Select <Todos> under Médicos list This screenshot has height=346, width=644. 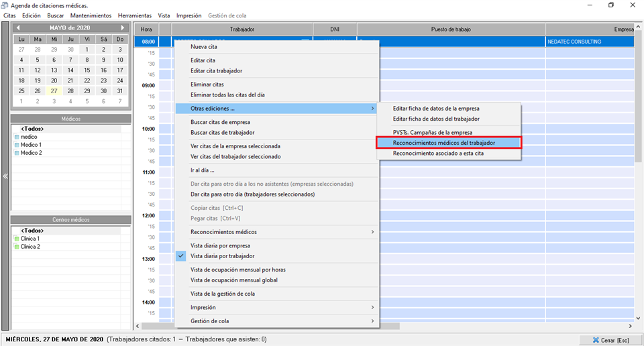click(x=32, y=129)
